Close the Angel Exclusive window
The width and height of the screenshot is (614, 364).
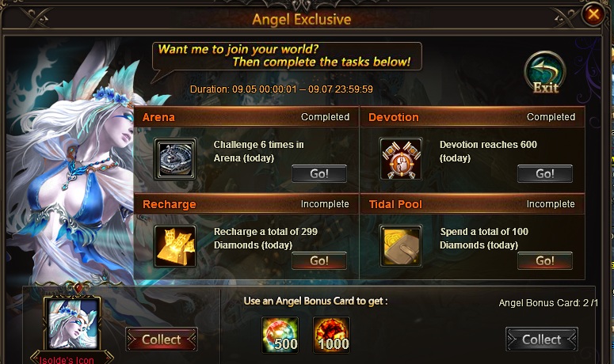point(593,14)
